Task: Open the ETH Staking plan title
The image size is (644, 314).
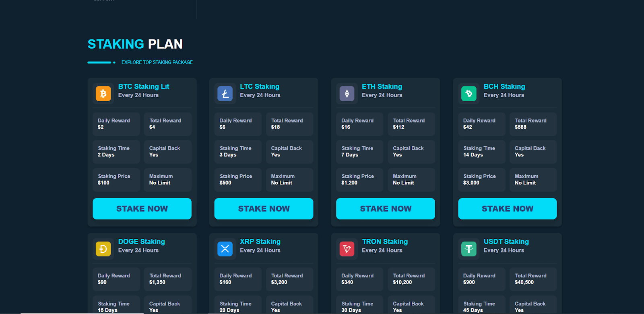Action: click(382, 86)
